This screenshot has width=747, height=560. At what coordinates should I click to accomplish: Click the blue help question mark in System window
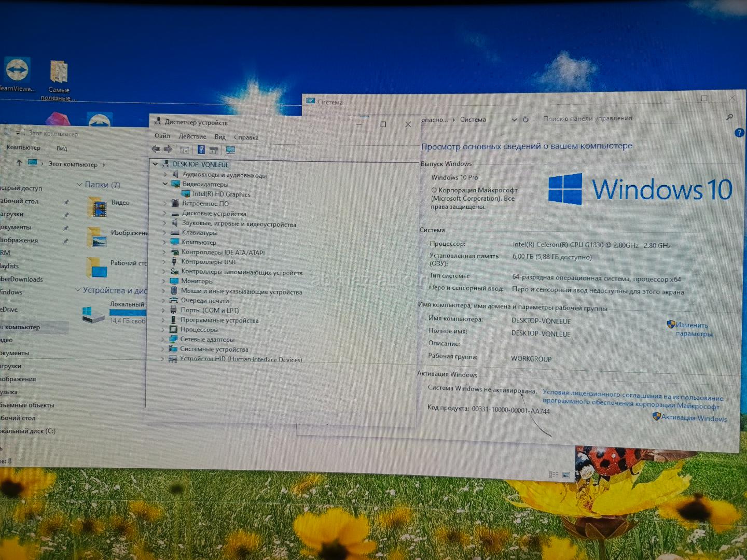(739, 133)
